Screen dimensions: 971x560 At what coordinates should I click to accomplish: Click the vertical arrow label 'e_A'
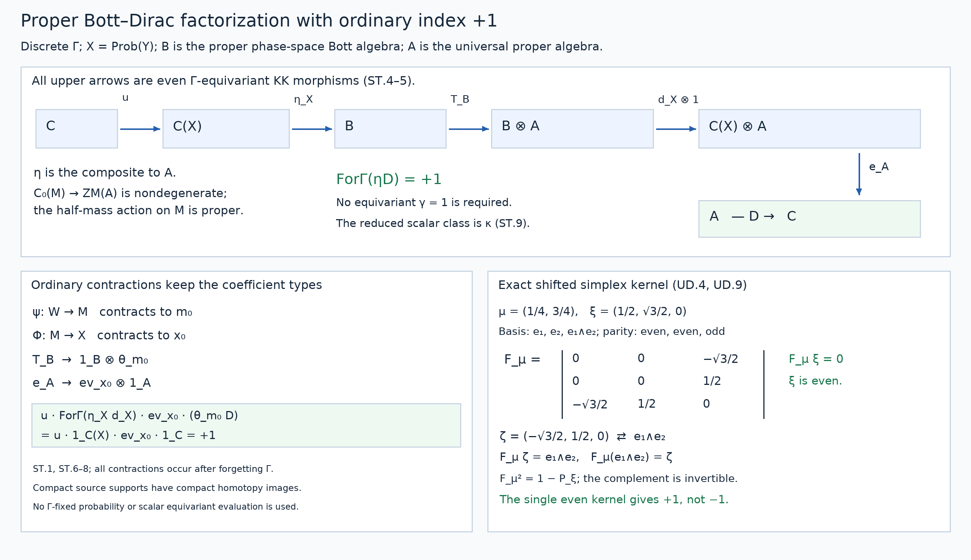click(x=879, y=167)
